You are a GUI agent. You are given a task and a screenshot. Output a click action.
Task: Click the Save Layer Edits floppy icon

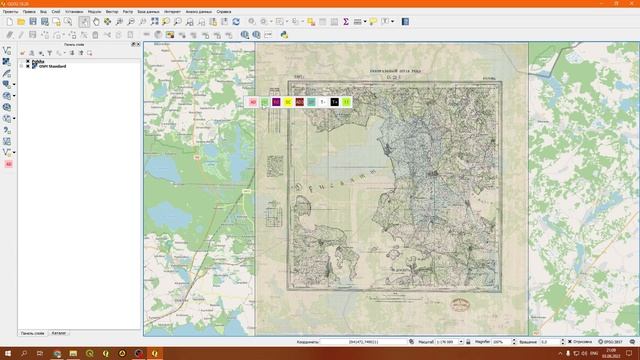[33, 35]
